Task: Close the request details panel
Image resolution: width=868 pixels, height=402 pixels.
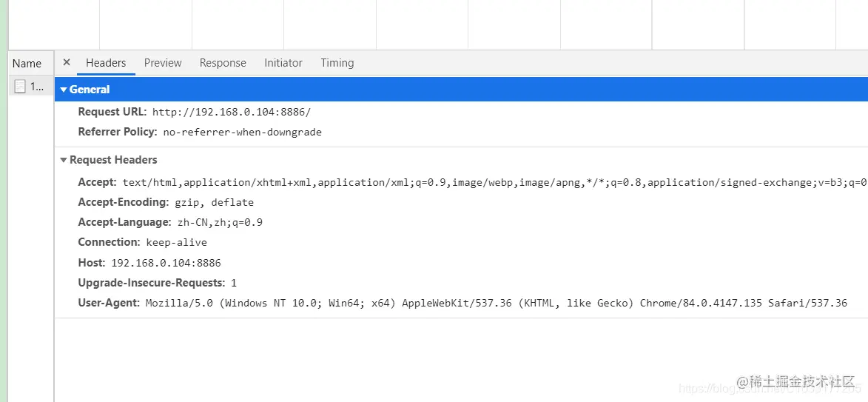Action: pyautogui.click(x=67, y=62)
